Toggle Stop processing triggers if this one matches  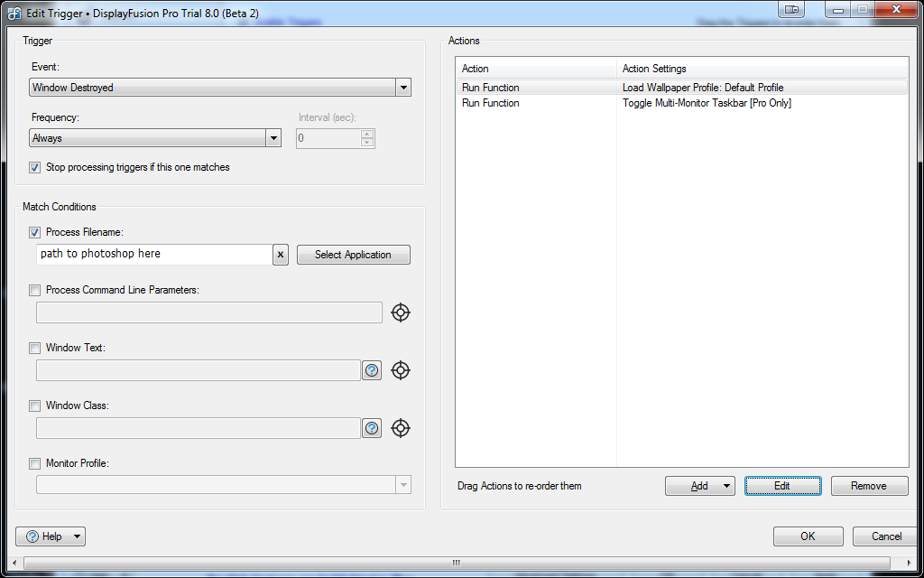click(x=35, y=167)
